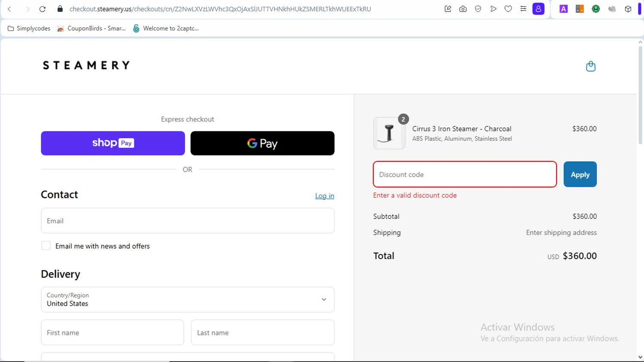644x362 pixels.
Task: Click the padlock site security icon
Action: [60, 9]
